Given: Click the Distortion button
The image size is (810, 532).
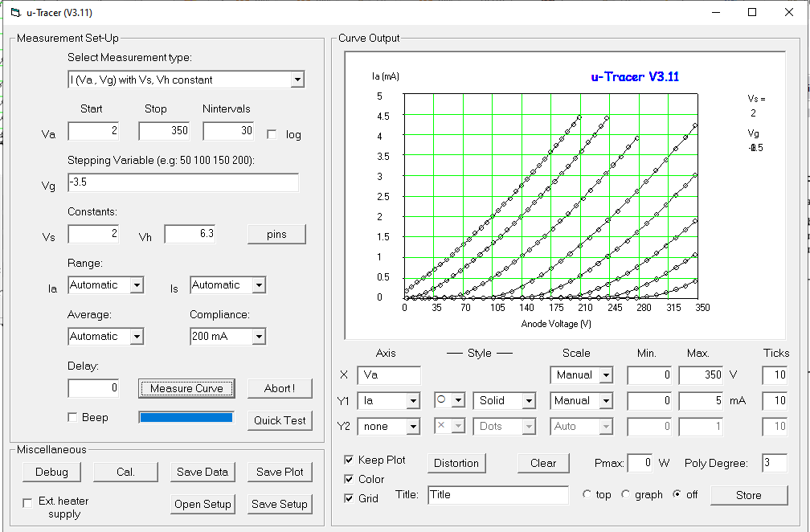Looking at the screenshot, I should [x=456, y=464].
